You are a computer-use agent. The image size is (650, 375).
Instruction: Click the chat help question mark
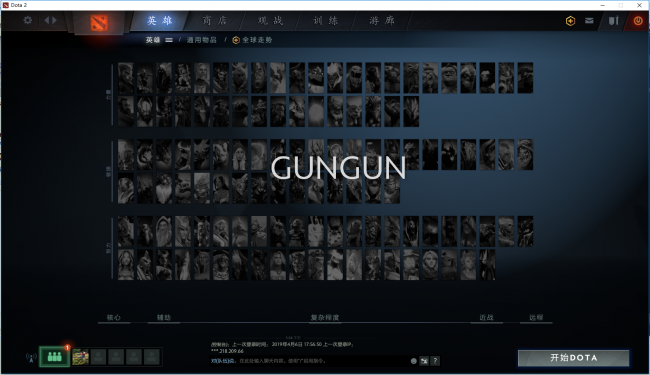click(435, 361)
